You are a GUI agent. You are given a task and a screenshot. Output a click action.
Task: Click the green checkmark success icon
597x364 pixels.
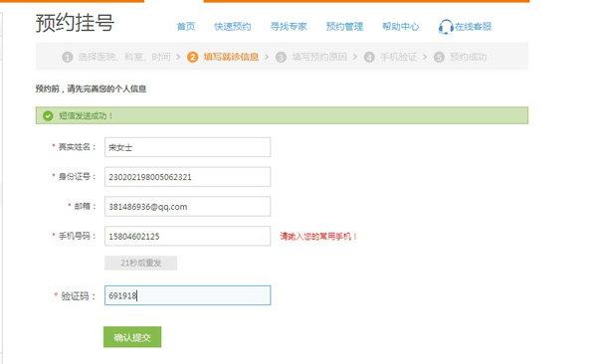coord(48,115)
